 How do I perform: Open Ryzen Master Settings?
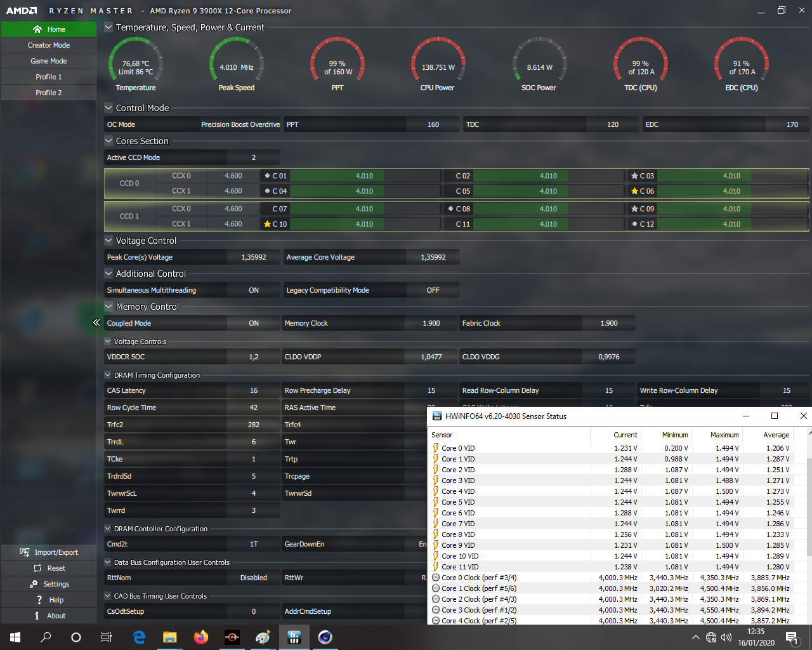tap(49, 584)
